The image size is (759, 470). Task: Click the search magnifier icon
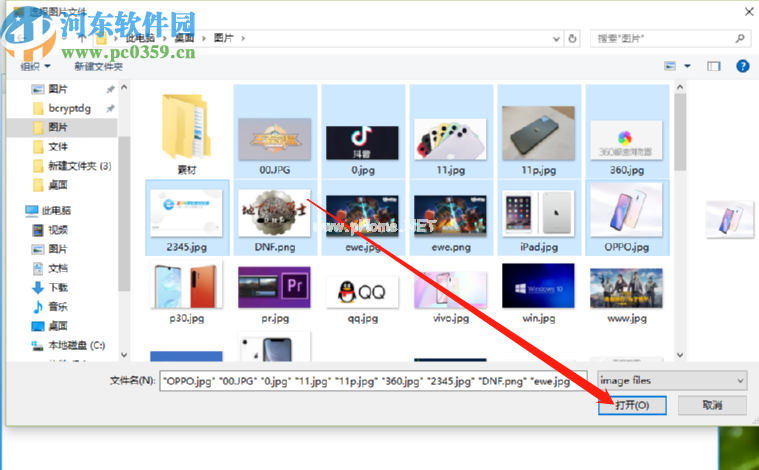(x=740, y=38)
